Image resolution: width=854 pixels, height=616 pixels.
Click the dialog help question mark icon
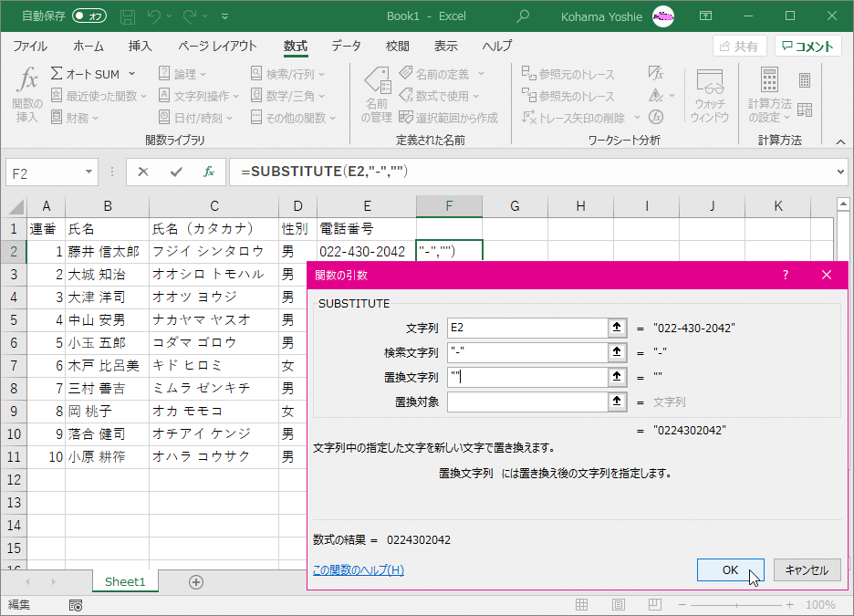pyautogui.click(x=785, y=275)
